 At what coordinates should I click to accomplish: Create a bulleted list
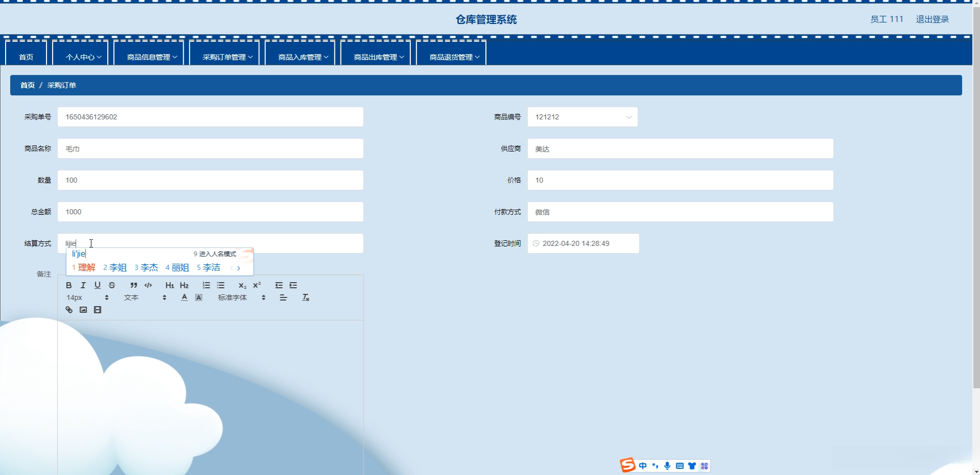(220, 285)
